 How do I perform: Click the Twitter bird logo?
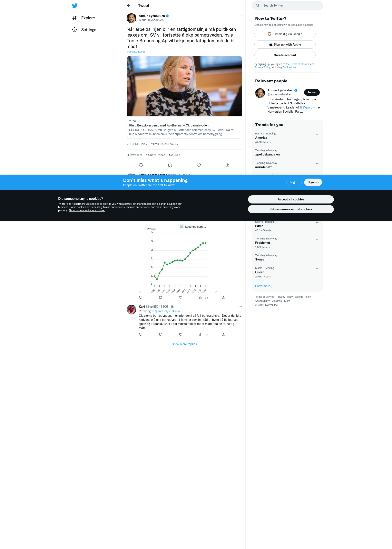75,6
